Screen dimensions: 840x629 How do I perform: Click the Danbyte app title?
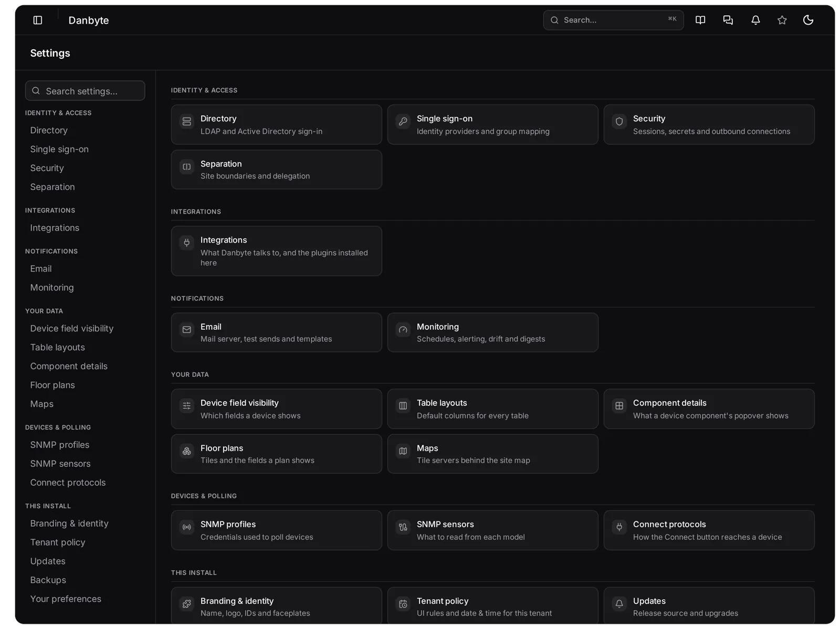[x=89, y=20]
